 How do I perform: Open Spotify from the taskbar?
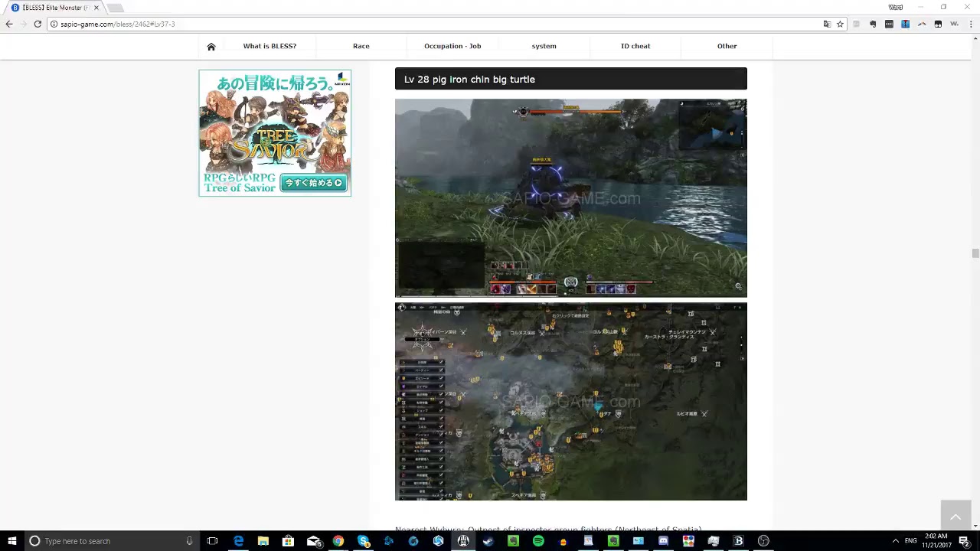[538, 541]
